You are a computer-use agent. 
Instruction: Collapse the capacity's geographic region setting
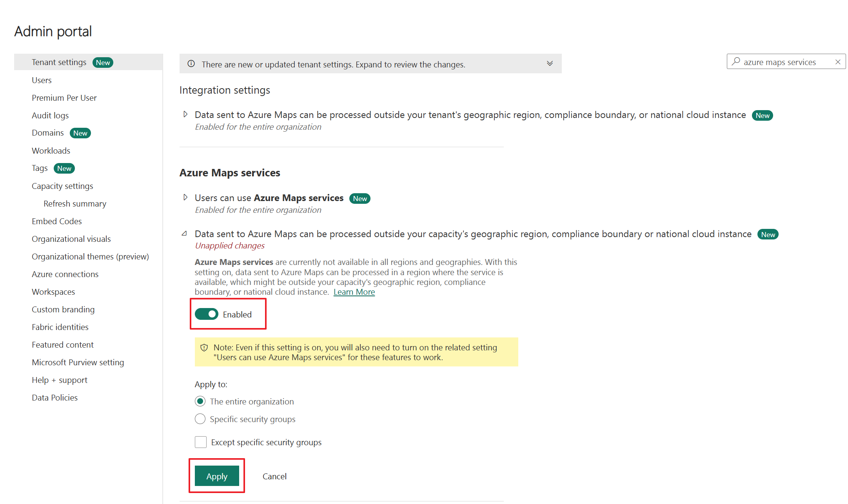click(185, 234)
